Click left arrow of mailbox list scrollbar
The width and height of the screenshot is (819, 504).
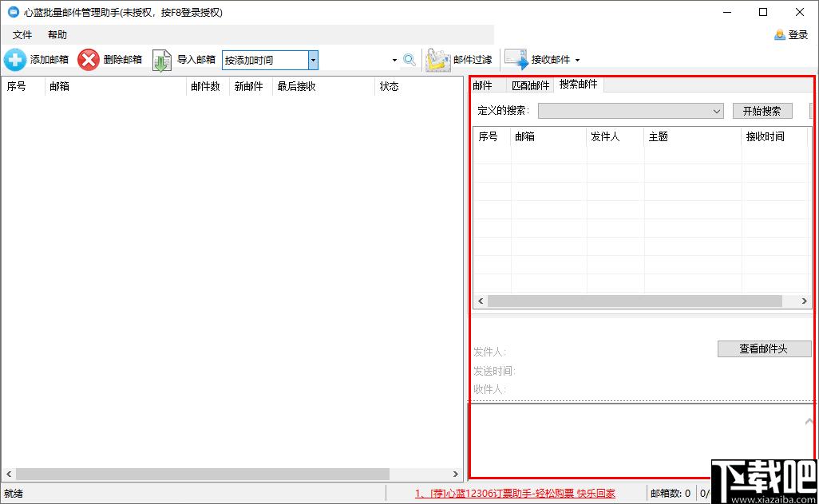click(9, 474)
